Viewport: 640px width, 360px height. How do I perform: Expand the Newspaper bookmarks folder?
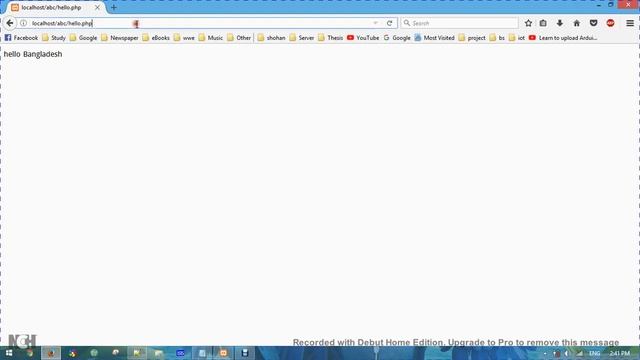(x=120, y=38)
